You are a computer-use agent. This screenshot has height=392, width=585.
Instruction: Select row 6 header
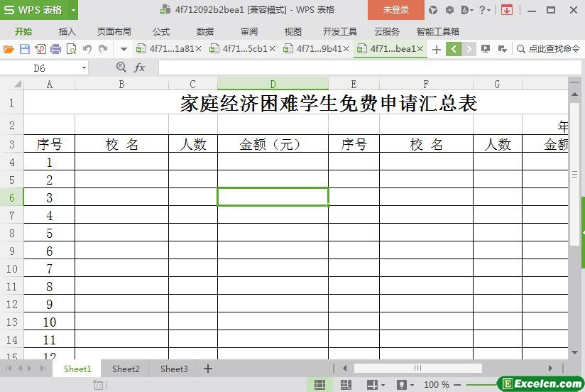click(12, 197)
